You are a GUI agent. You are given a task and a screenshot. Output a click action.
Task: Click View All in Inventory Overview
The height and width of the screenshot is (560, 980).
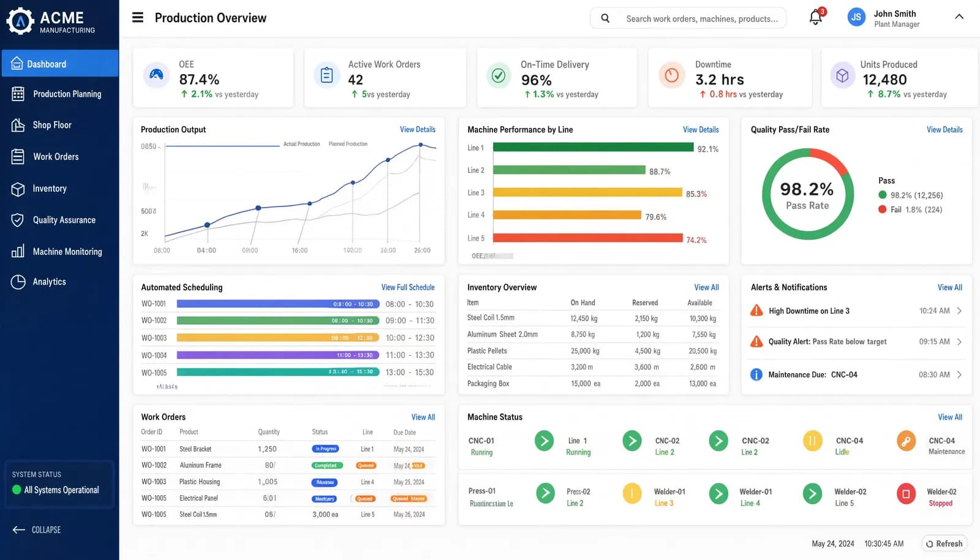tap(706, 287)
